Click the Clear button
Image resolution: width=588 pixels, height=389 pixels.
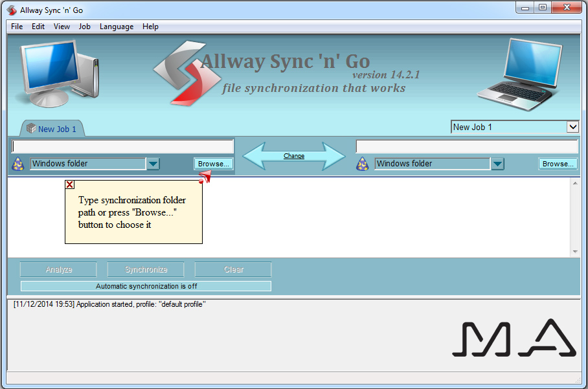pos(233,269)
